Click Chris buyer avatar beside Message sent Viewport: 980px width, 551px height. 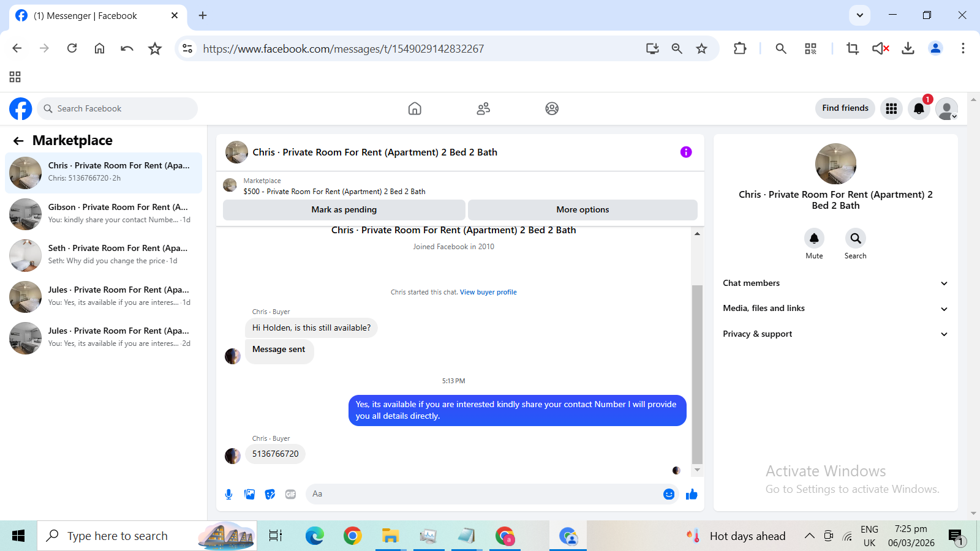[x=233, y=356]
